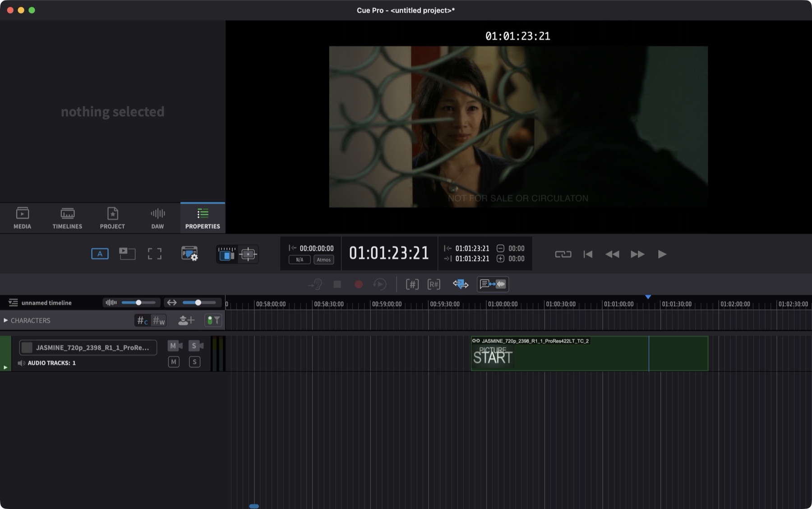The height and width of the screenshot is (509, 812).
Task: Click the 'unnamed timeline' label
Action: click(x=46, y=303)
